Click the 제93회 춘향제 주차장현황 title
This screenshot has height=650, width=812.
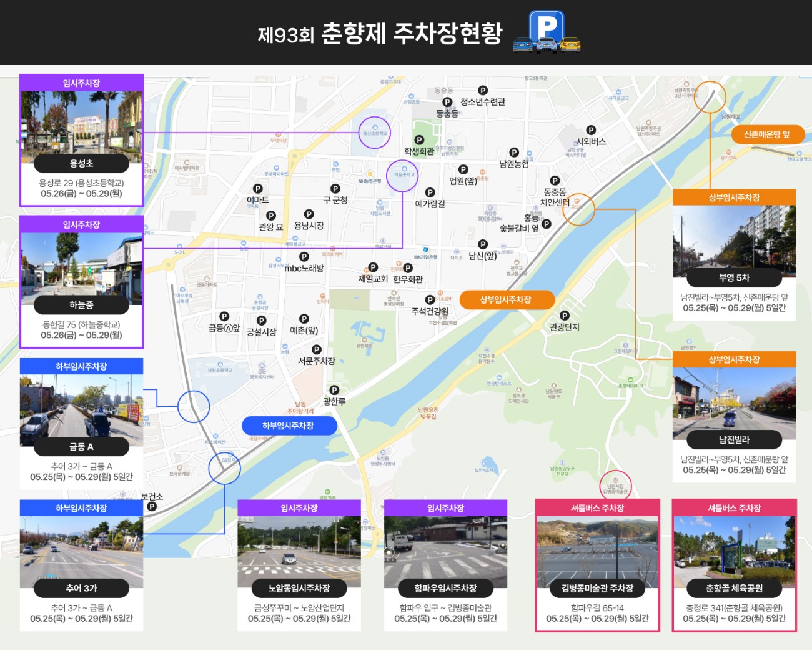point(380,34)
